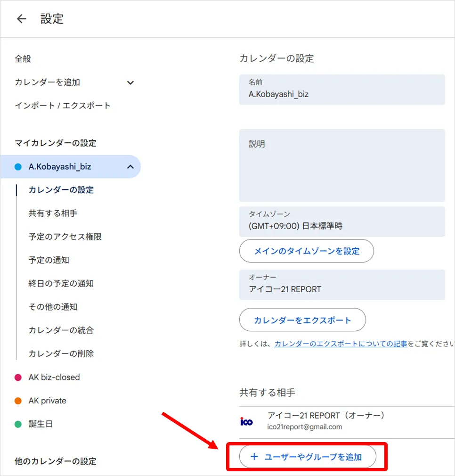455x476 pixels.
Task: Expand the カレンダーを追加 chevron
Action: click(x=130, y=82)
